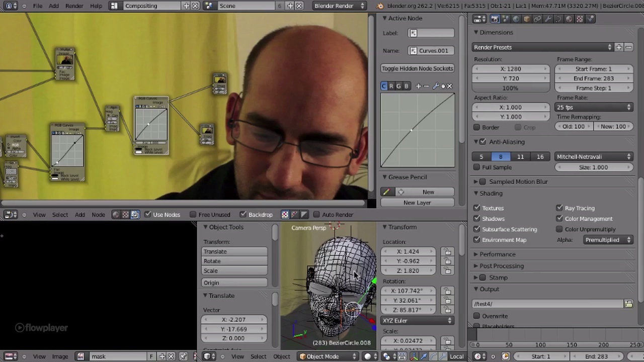Click Toggle Hidden Node Sockets button
The image size is (644, 362).
(x=417, y=68)
